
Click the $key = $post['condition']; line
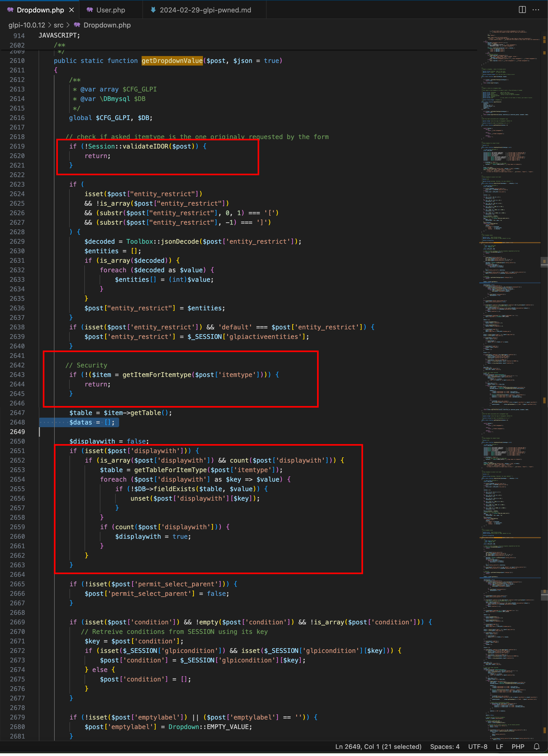tap(134, 641)
